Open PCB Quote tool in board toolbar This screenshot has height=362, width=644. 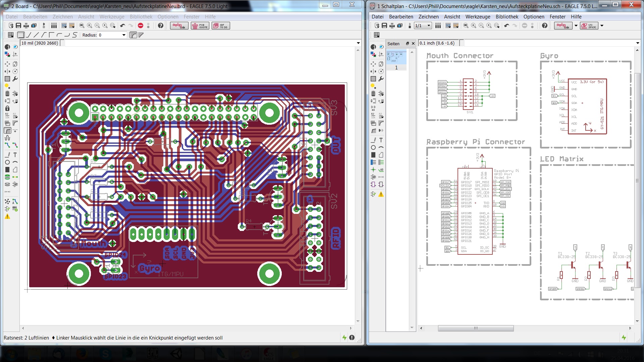point(200,26)
